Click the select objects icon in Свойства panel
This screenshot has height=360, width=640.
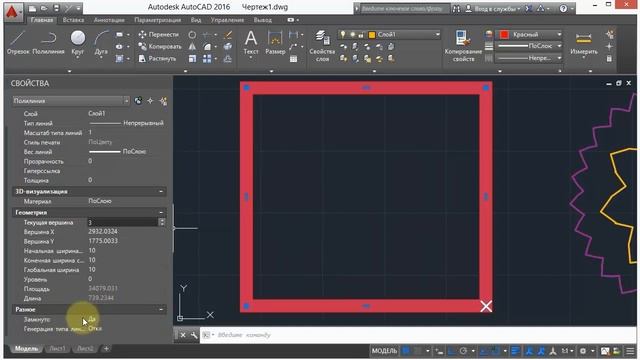(150, 101)
